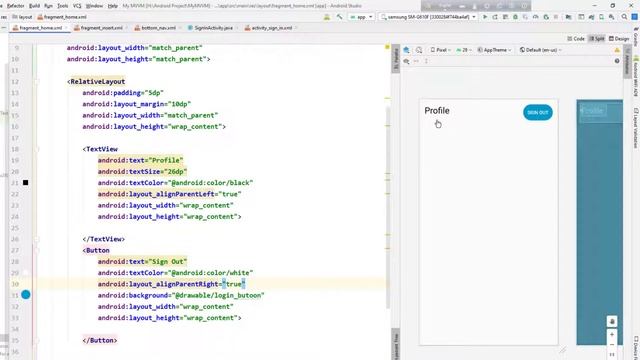Click the view options eye icon

[x=407, y=61]
